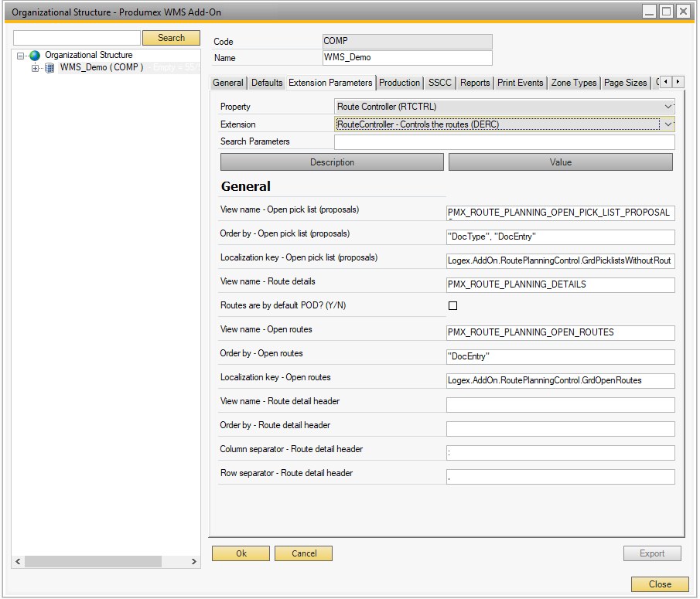The image size is (700, 599).
Task: Click the Ok button
Action: [x=241, y=553]
